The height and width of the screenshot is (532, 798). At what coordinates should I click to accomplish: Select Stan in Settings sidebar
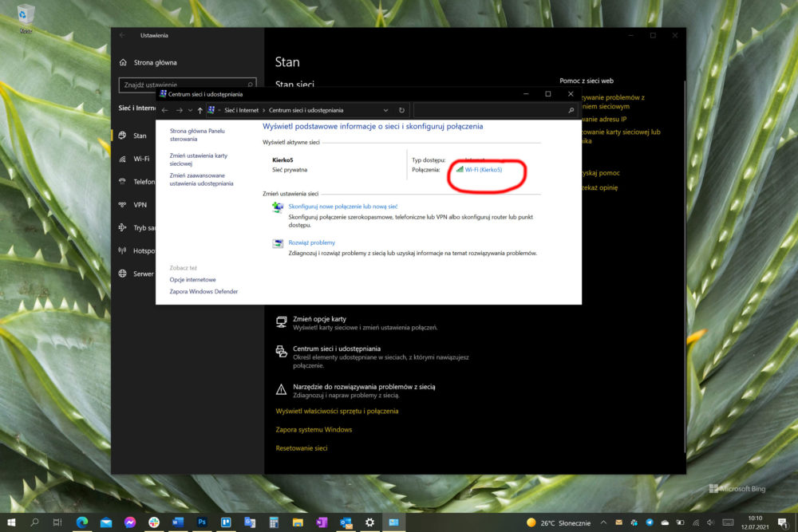coord(140,136)
